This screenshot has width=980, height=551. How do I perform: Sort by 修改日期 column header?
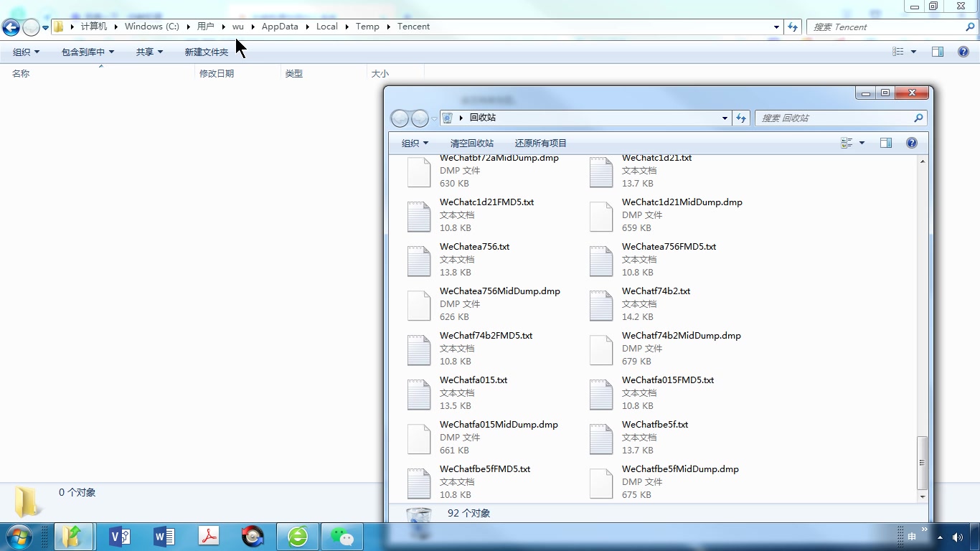[x=217, y=73]
